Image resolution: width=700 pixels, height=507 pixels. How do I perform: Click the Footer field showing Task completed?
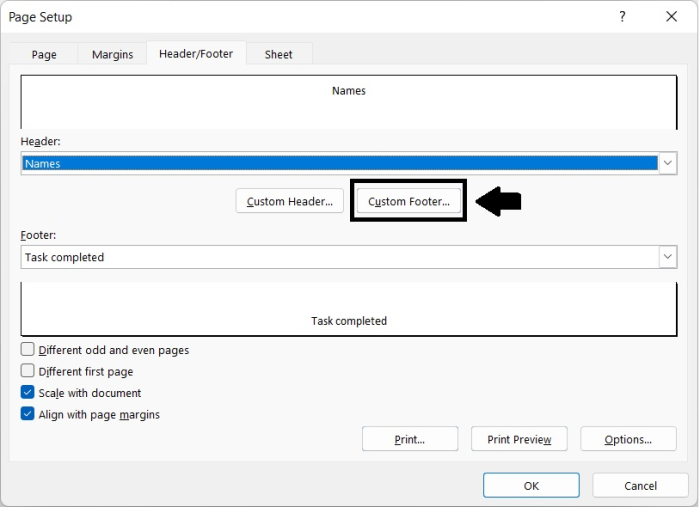pyautogui.click(x=340, y=257)
